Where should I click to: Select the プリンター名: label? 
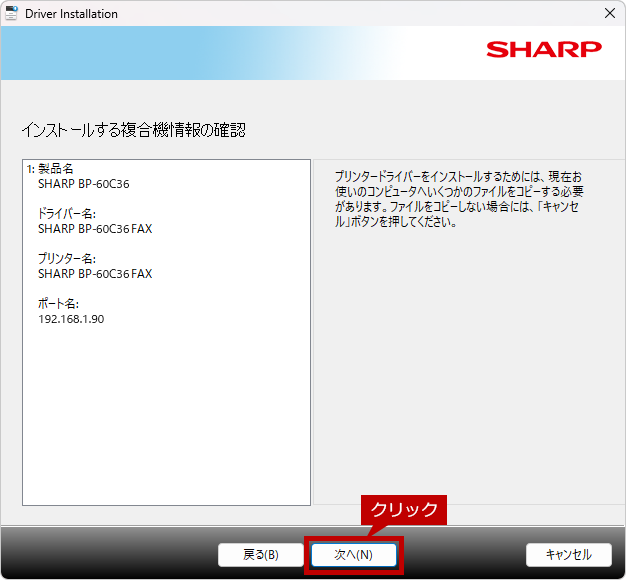[x=67, y=259]
